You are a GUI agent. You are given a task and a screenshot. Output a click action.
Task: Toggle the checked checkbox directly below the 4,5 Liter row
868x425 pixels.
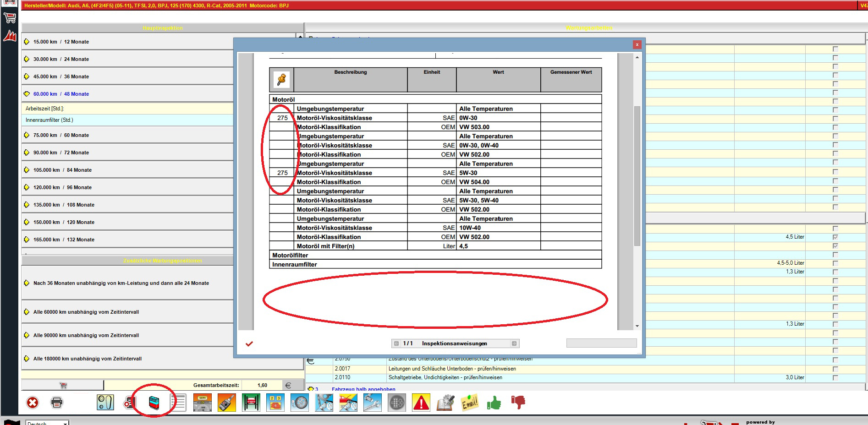coord(835,246)
